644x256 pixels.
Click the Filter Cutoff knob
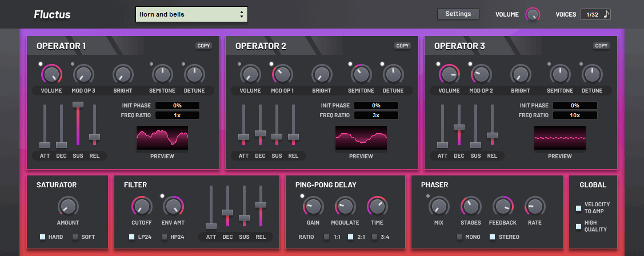click(x=142, y=206)
